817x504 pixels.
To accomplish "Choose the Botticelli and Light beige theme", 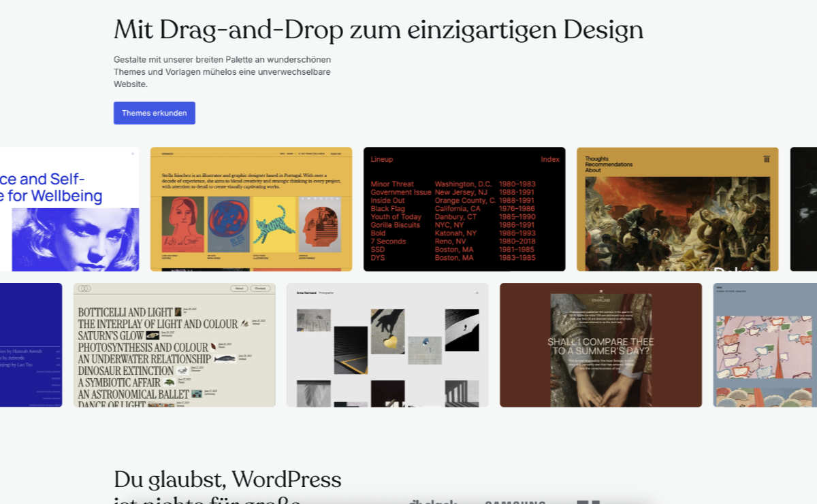I will [x=174, y=345].
